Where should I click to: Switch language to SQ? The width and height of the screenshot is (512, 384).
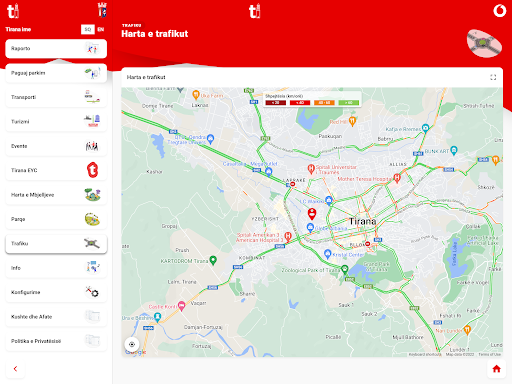(x=88, y=29)
